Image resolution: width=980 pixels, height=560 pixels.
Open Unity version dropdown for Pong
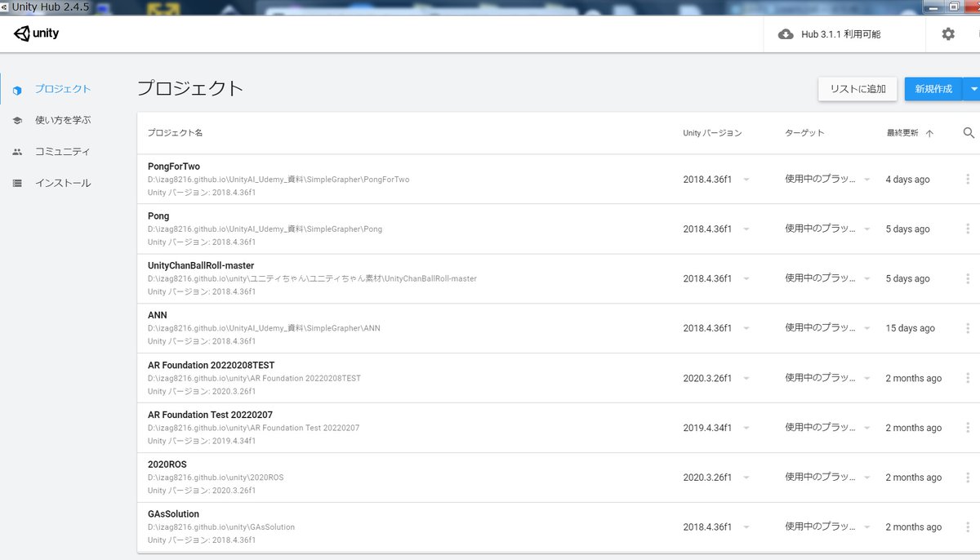(746, 229)
